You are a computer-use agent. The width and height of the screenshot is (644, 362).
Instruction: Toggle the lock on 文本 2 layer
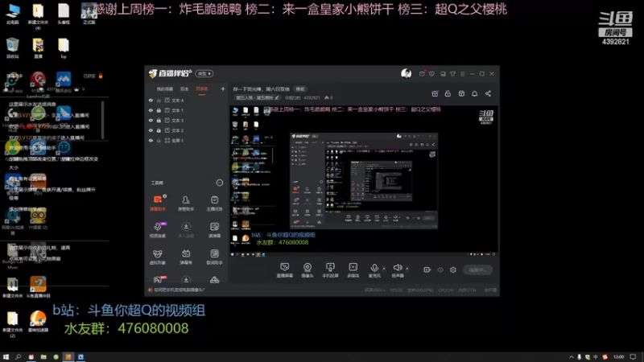[x=159, y=130]
